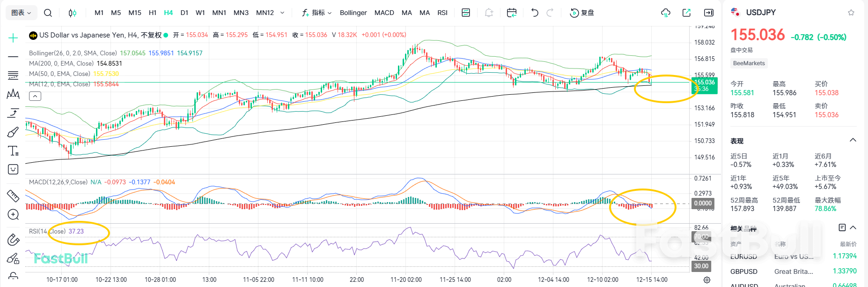
Task: Open the ruler measurement tool
Action: coord(13,196)
